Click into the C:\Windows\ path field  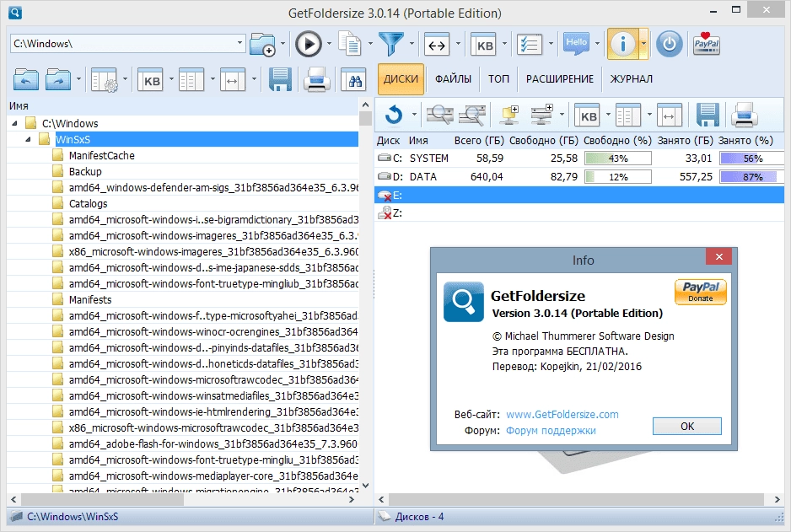pos(122,44)
